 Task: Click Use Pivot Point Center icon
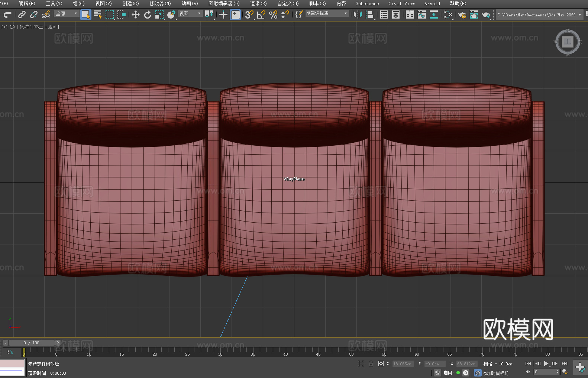[x=209, y=14]
